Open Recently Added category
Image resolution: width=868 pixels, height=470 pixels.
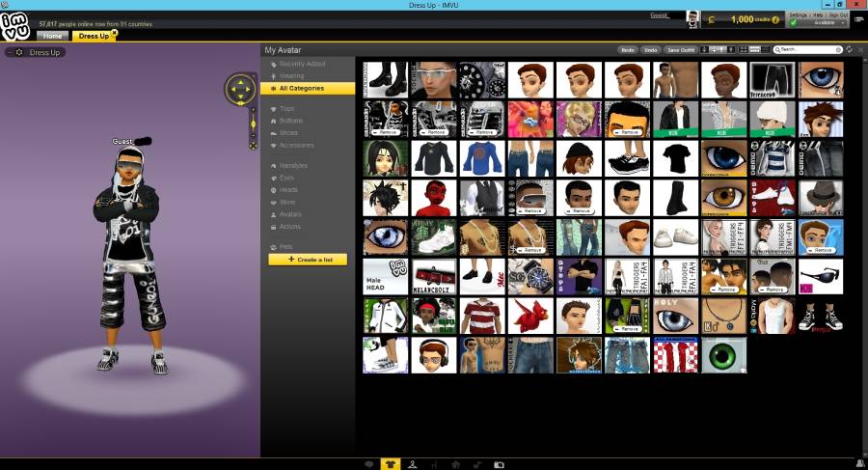(x=302, y=64)
